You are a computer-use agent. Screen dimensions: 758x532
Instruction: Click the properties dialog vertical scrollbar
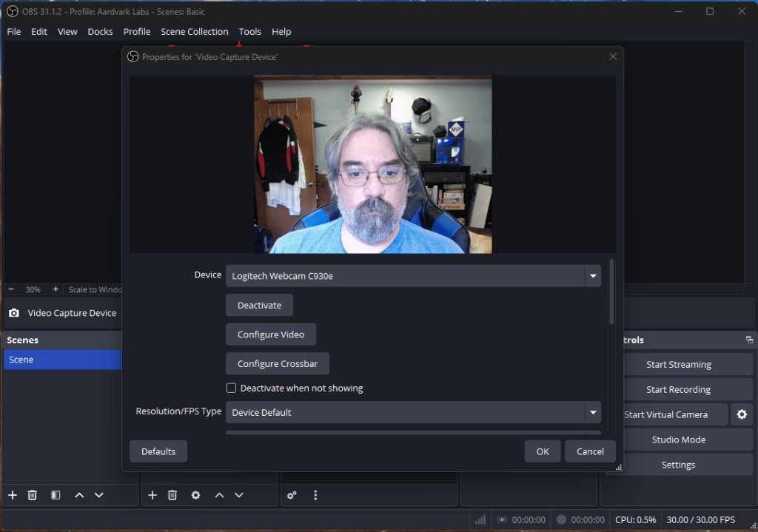tap(611, 292)
